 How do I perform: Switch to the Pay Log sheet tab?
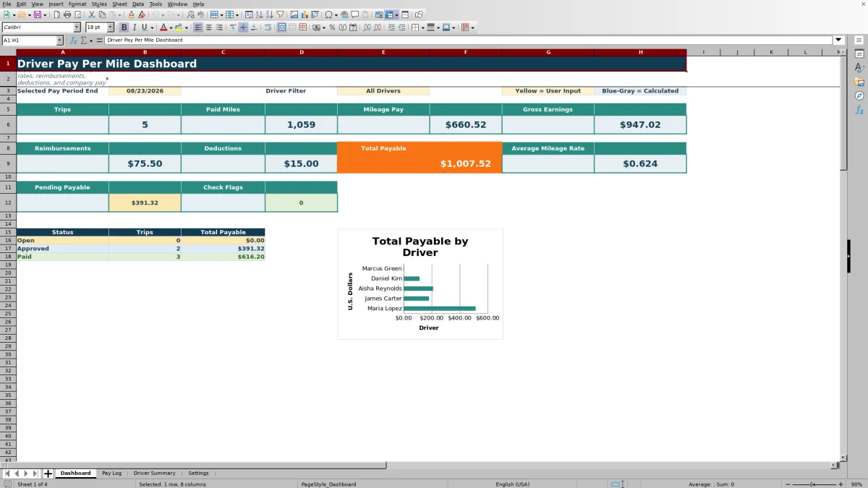[x=111, y=474]
